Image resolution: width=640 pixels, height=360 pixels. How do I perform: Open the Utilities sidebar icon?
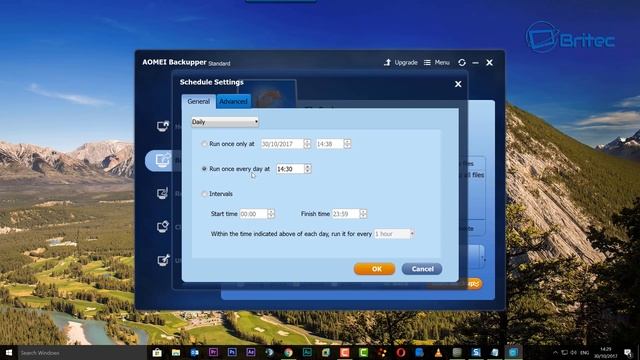click(x=163, y=260)
